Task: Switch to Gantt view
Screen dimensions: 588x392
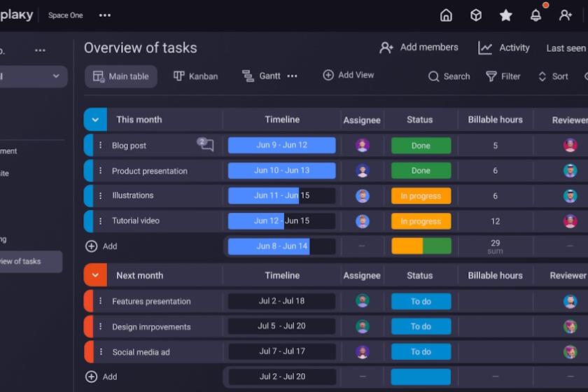Action: point(261,76)
